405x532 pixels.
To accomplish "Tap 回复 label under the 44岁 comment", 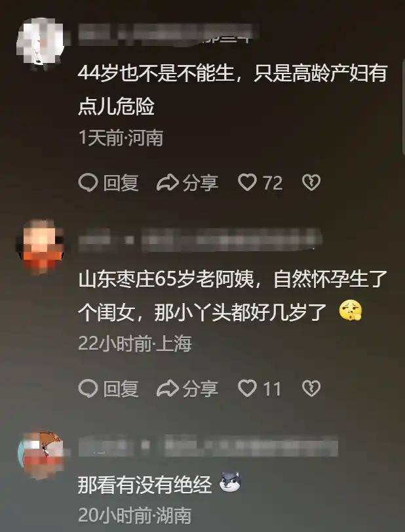I will pyautogui.click(x=121, y=183).
